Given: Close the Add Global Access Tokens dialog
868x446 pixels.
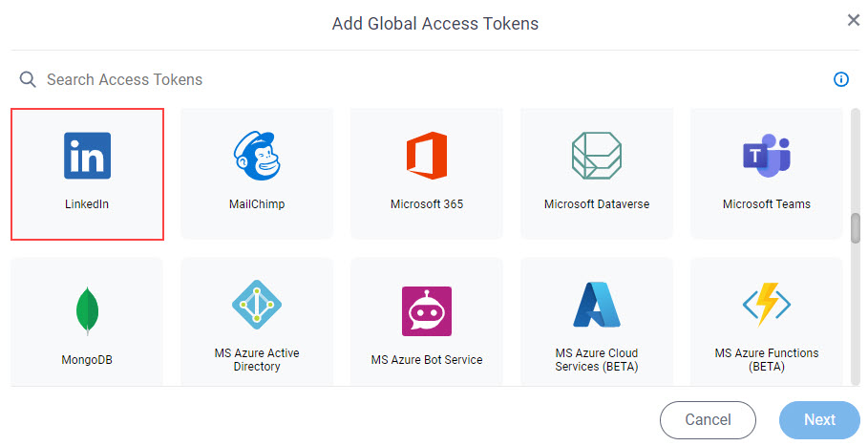Looking at the screenshot, I should [853, 20].
